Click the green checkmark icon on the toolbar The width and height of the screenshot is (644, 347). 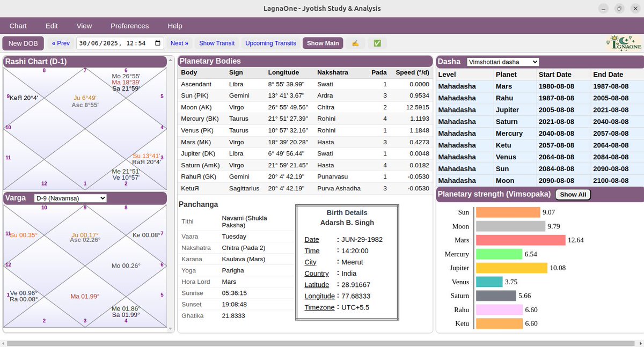click(x=377, y=43)
